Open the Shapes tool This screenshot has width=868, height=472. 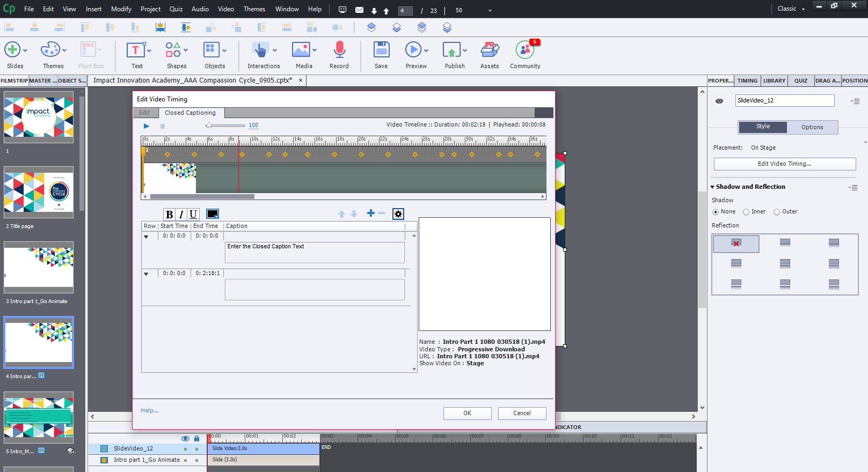tap(173, 50)
